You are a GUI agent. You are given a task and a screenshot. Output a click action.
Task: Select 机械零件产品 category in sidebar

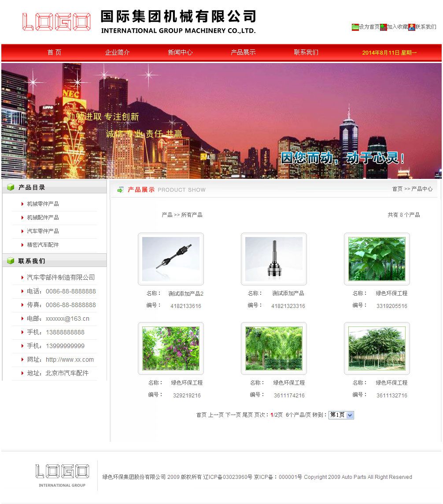point(43,204)
